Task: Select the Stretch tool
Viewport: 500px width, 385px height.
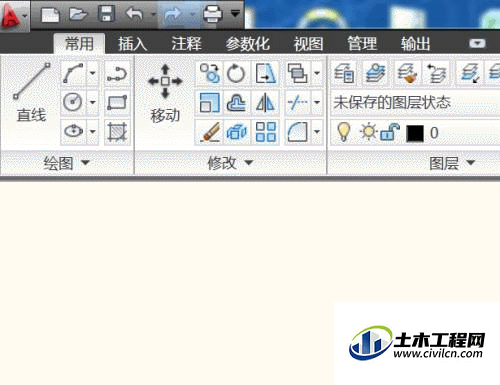Action: (265, 73)
